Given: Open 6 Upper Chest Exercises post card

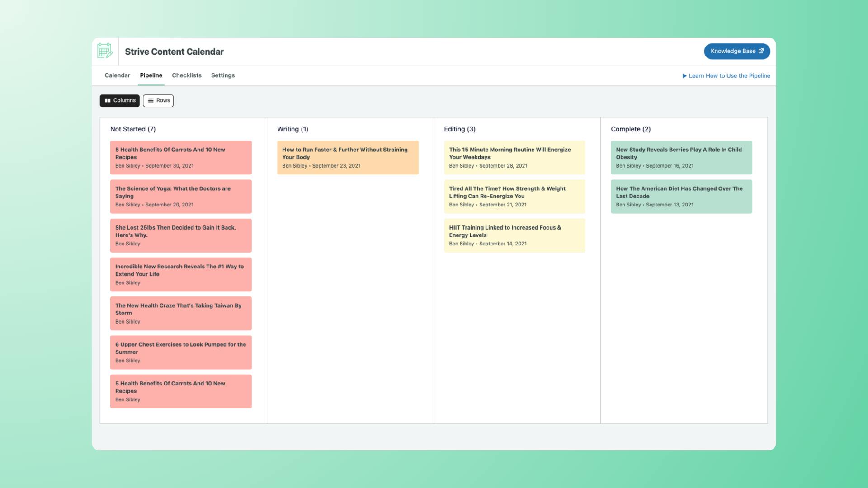Looking at the screenshot, I should (181, 352).
